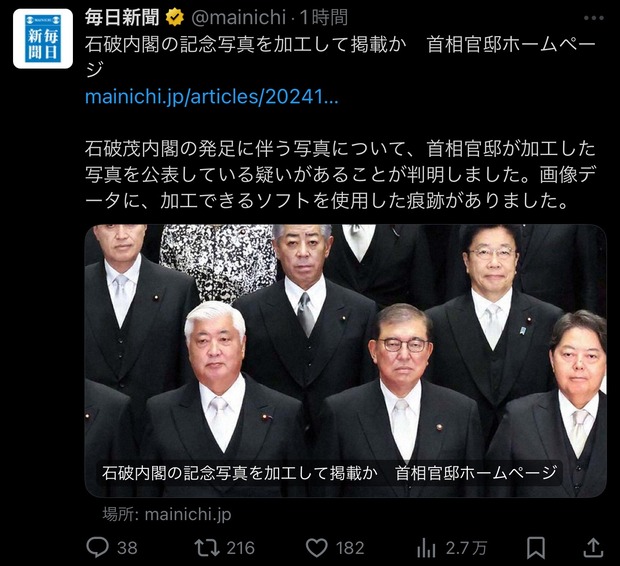Repost using the retweet arrows icon
The height and width of the screenshot is (566, 620).
(x=207, y=548)
